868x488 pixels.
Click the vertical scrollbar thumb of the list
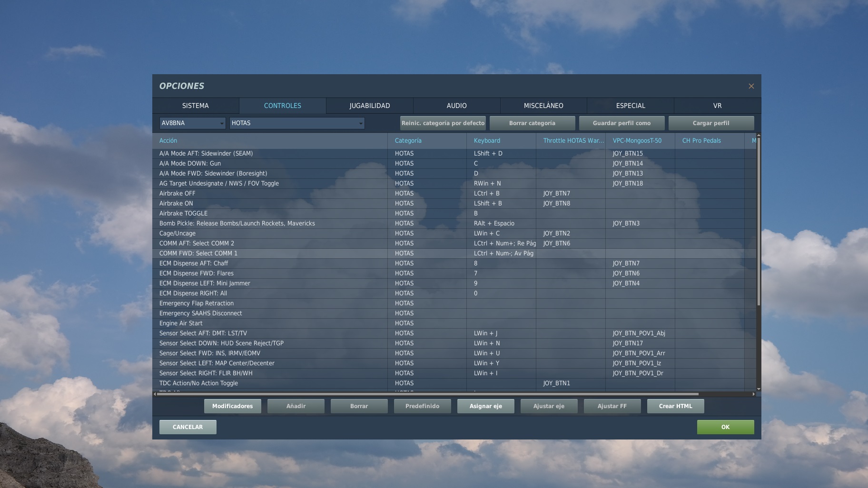pos(759,221)
